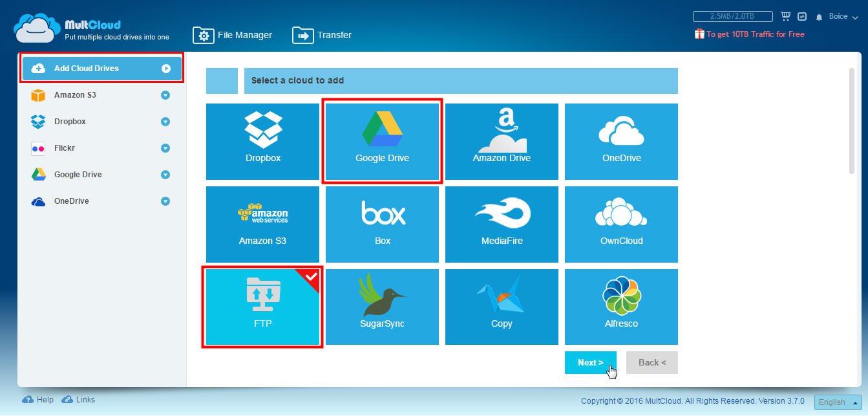
Task: Select the MediaFire cloud tile
Action: (x=502, y=224)
